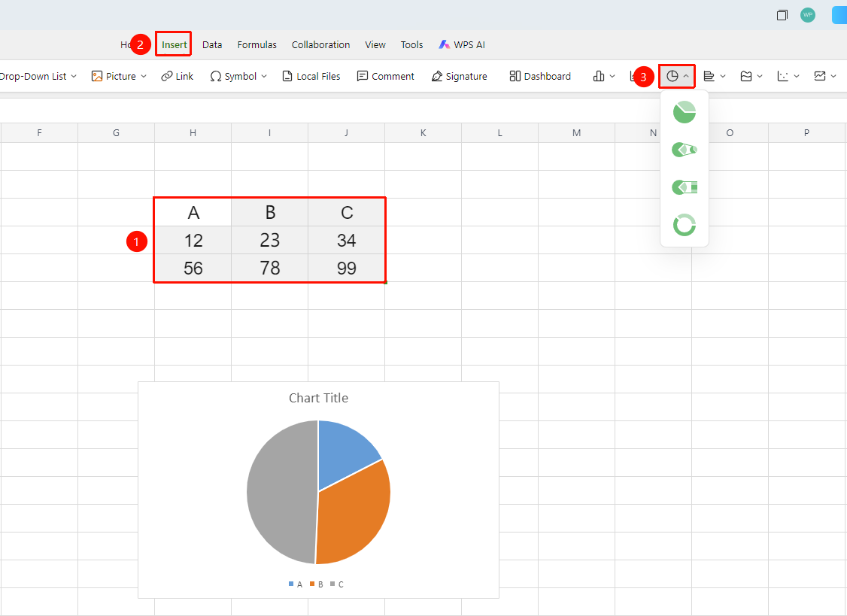Open the Collaboration tab
The height and width of the screenshot is (616, 847).
pyautogui.click(x=321, y=45)
